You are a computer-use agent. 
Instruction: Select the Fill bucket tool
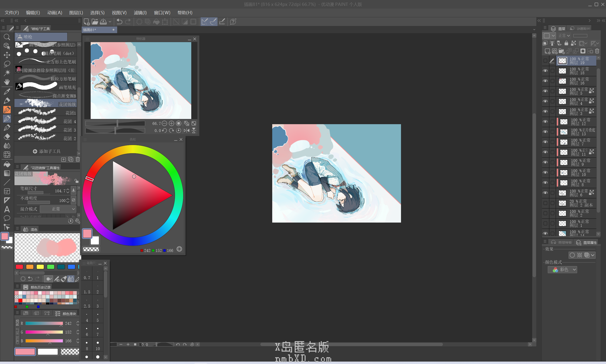[7, 164]
